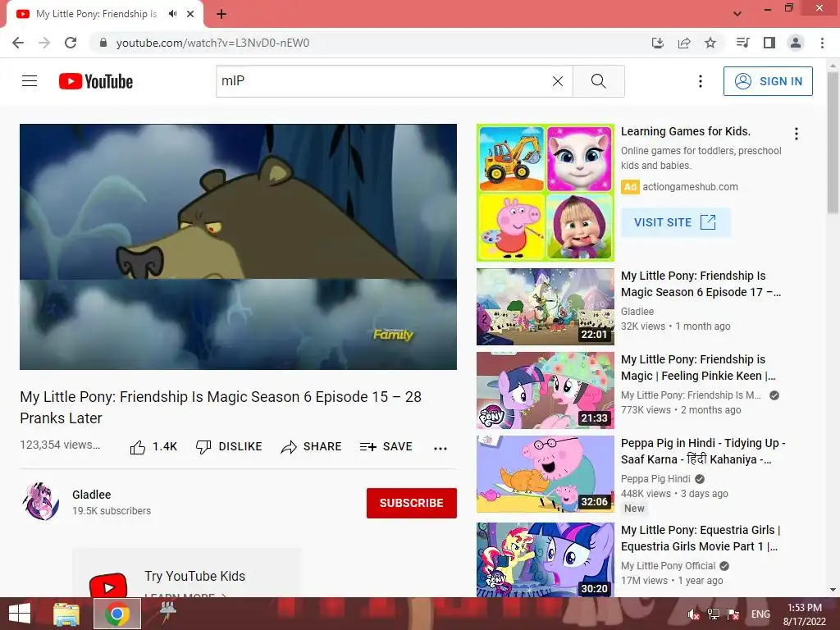This screenshot has width=840, height=630.
Task: View site info via the lock icon
Action: [x=103, y=43]
